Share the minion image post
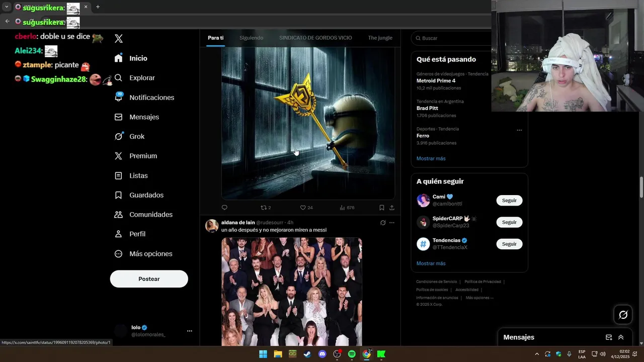644x362 pixels. click(x=392, y=208)
